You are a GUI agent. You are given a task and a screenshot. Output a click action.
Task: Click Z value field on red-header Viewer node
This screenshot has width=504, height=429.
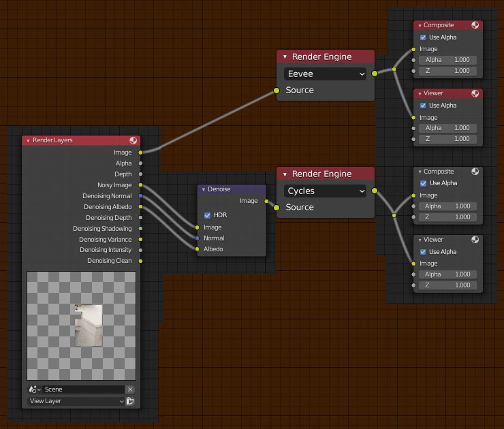[447, 139]
